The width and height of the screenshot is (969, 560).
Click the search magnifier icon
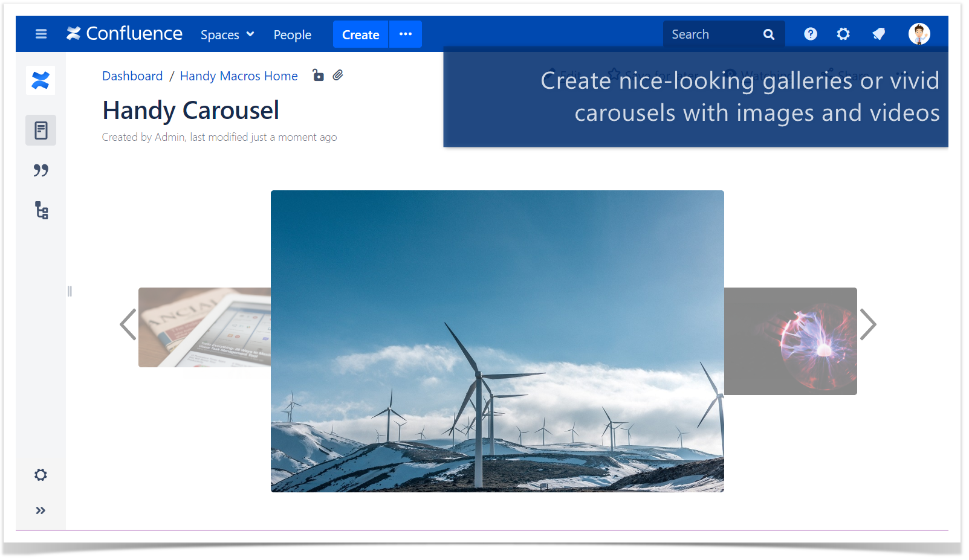[769, 34]
